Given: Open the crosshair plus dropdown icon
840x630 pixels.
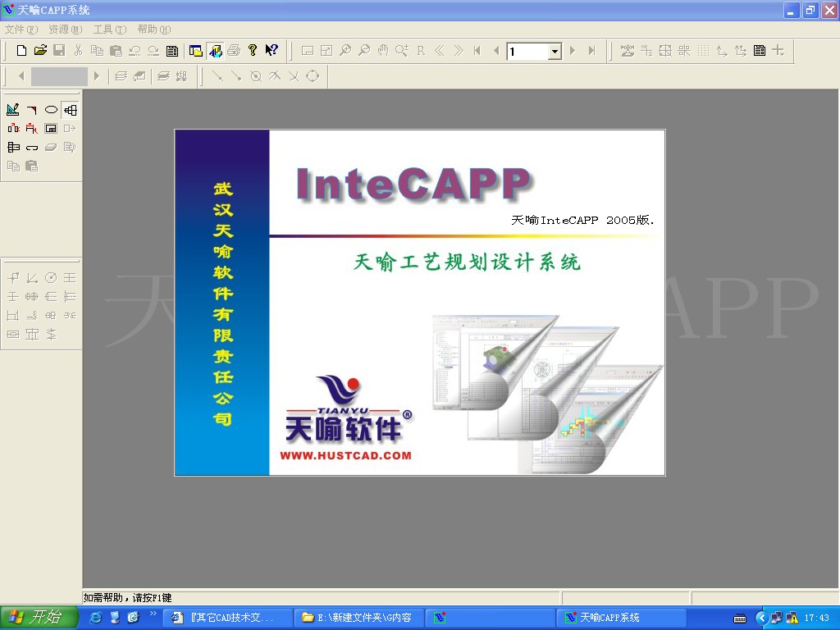Looking at the screenshot, I should click(778, 51).
